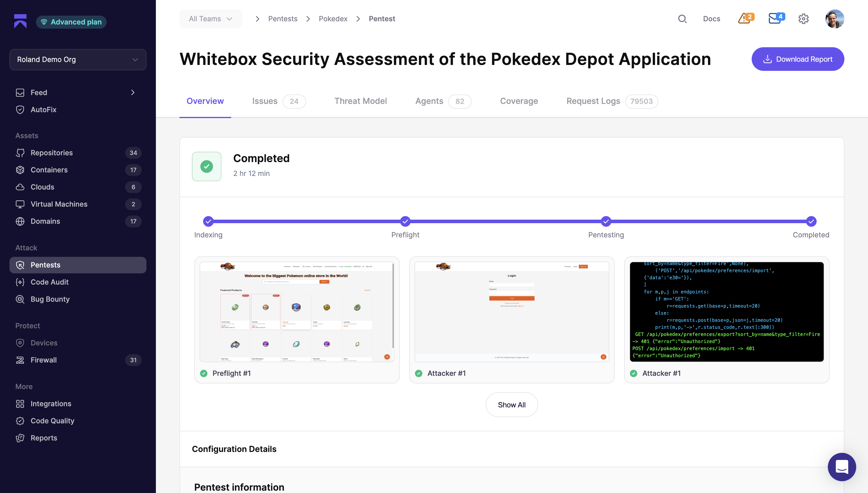Image resolution: width=868 pixels, height=493 pixels.
Task: Click the Pentest breadcrumb current page
Action: [x=381, y=19]
